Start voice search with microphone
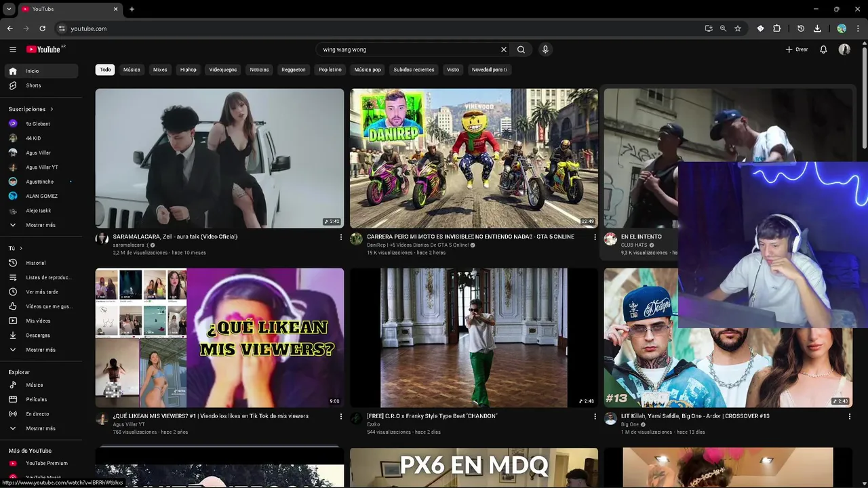 coord(545,49)
